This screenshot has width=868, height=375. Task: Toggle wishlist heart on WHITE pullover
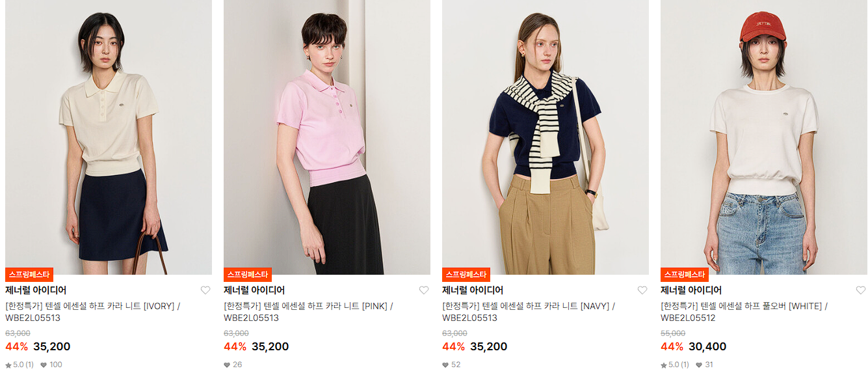coord(861,290)
